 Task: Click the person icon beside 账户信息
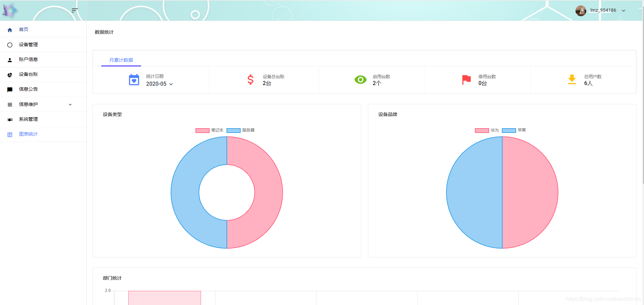[10, 60]
